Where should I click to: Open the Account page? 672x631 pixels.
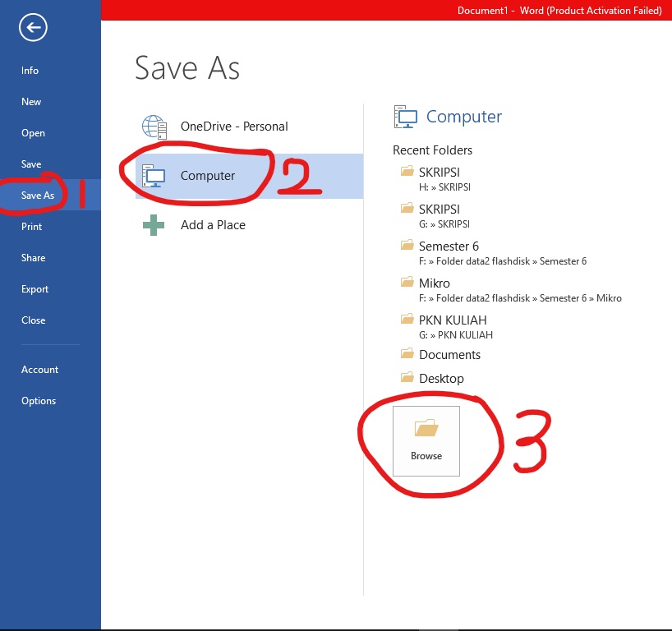click(39, 370)
